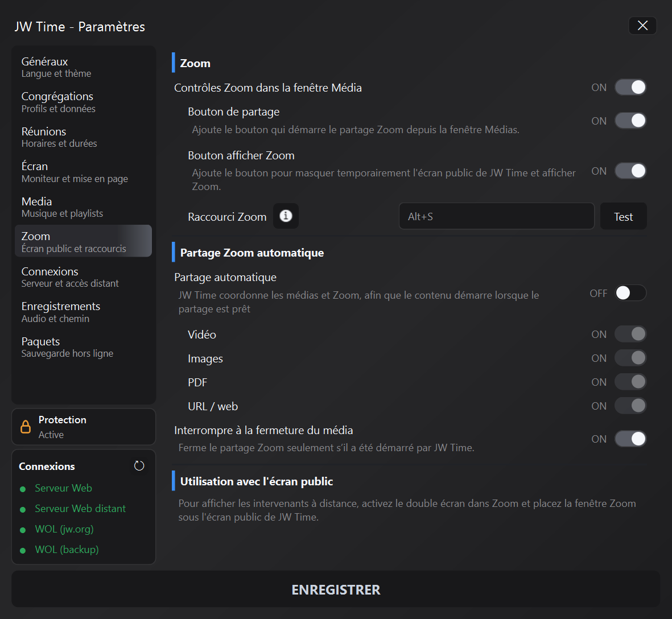
Task: Open the Protection Active panel
Action: [84, 427]
